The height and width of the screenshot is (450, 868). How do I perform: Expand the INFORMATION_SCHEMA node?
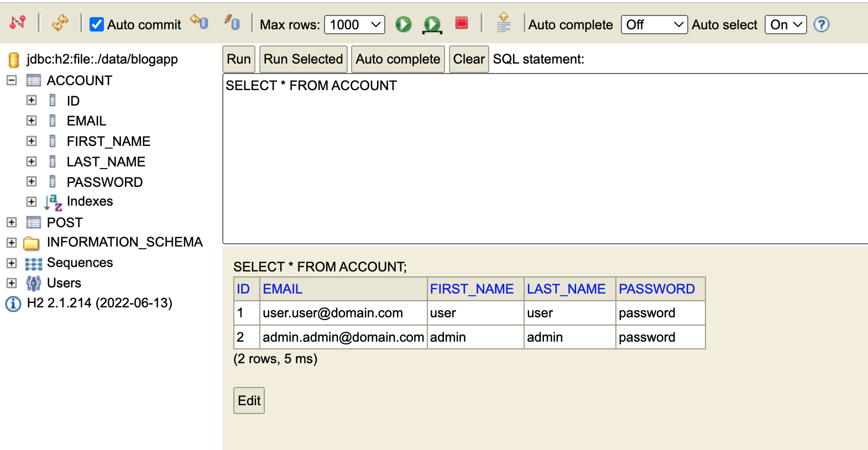11,243
